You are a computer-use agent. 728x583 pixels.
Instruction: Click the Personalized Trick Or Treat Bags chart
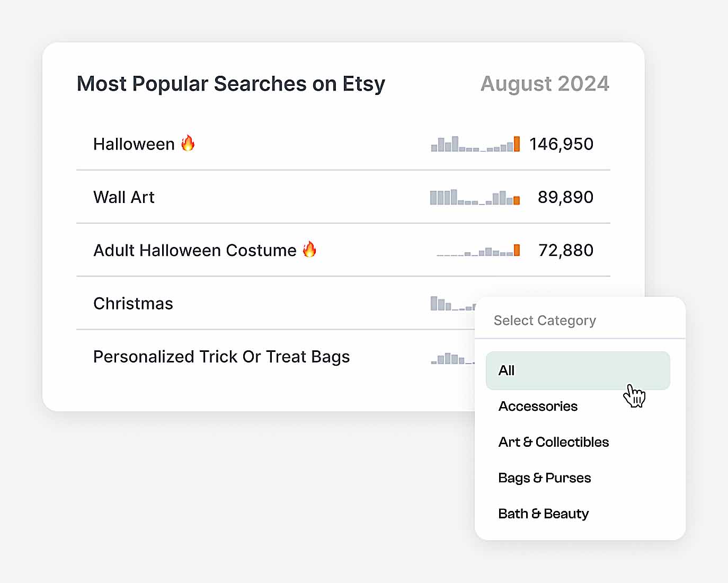[450, 358]
